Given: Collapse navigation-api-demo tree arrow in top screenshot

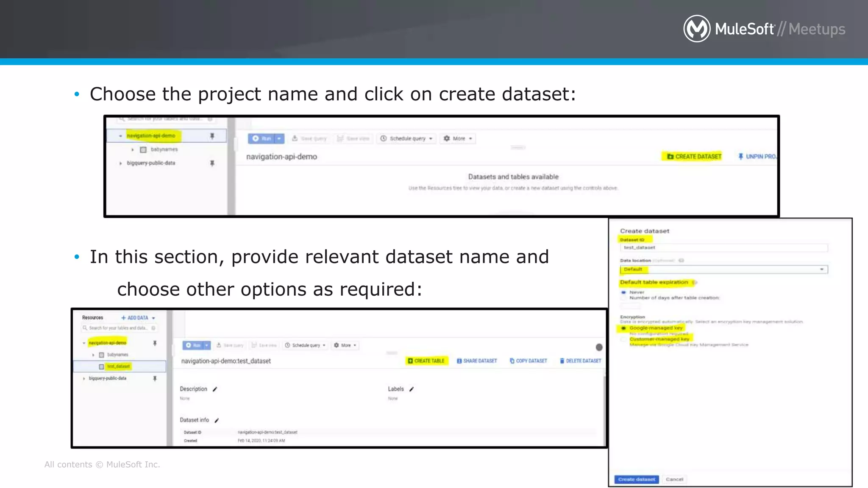Looking at the screenshot, I should 120,136.
